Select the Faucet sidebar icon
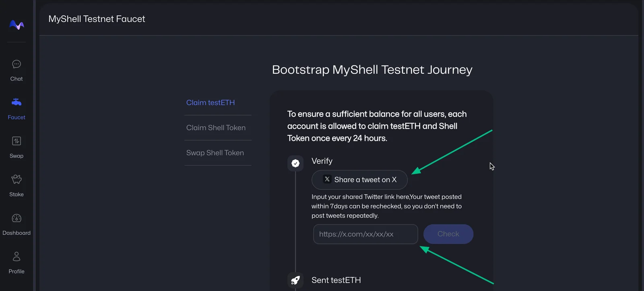Image resolution: width=644 pixels, height=291 pixels. (17, 102)
